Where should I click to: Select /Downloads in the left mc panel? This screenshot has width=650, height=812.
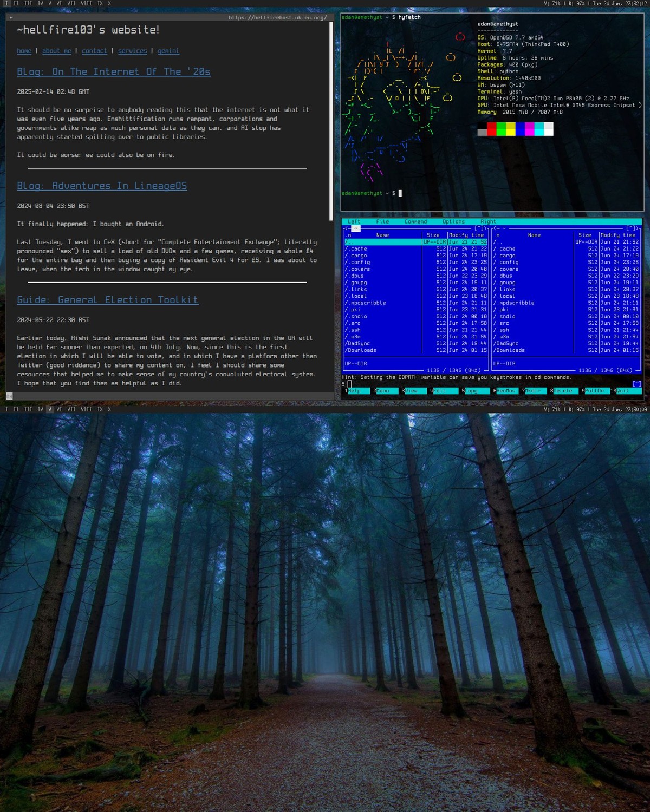tap(362, 350)
